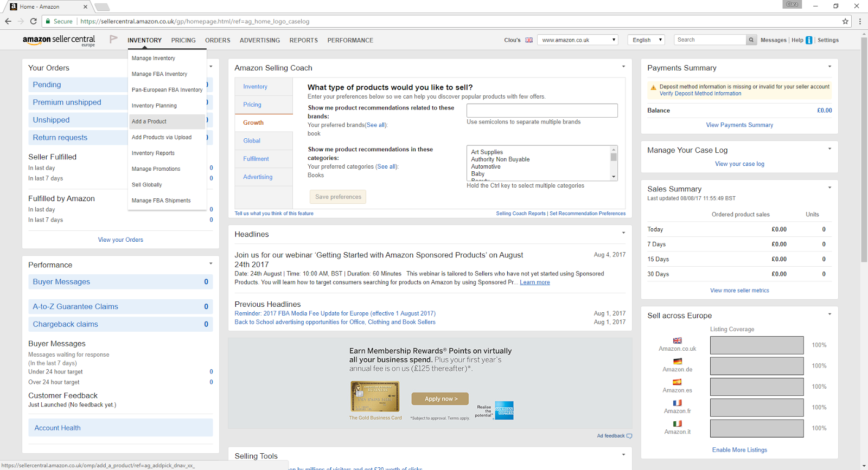This screenshot has height=470, width=868.
Task: Switch to the Inventory coach tab
Action: coord(264,87)
